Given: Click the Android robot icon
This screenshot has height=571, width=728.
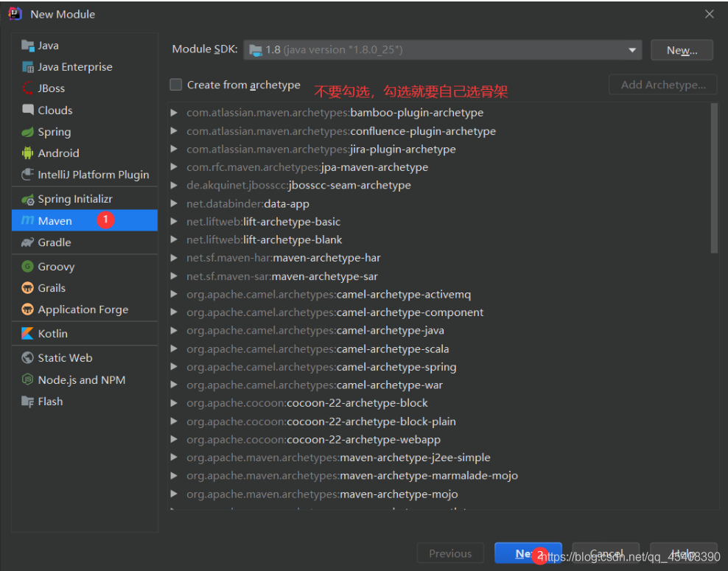Looking at the screenshot, I should (28, 153).
